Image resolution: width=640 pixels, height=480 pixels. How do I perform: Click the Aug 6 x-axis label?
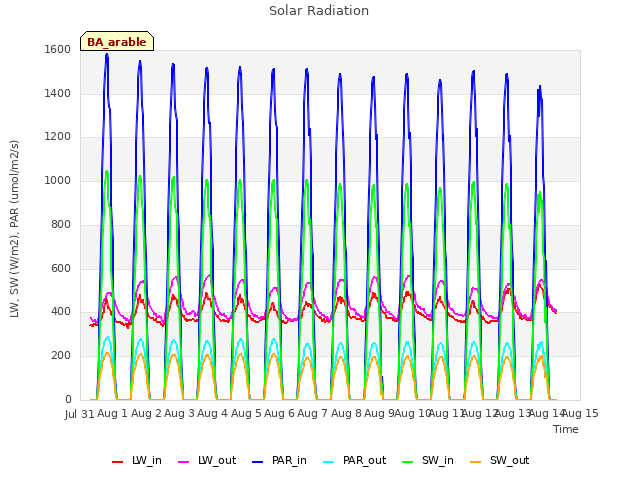coord(280,413)
